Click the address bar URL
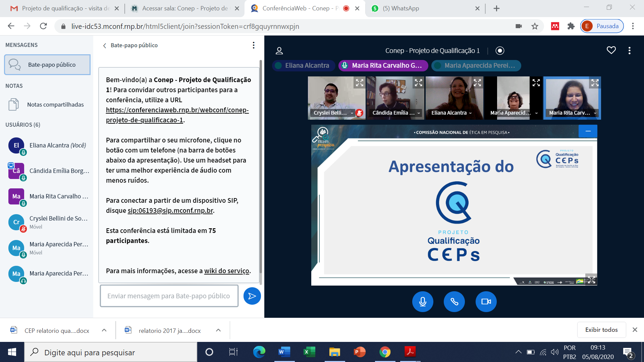644x362 pixels. click(x=185, y=26)
